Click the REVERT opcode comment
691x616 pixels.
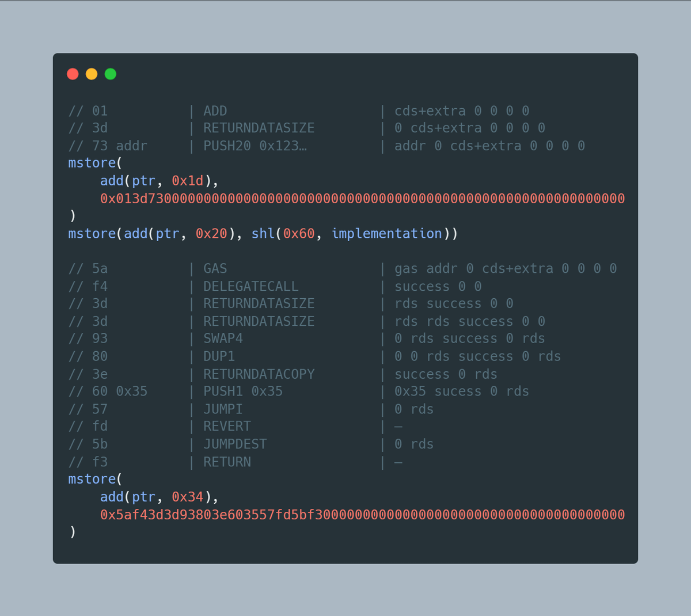[227, 427]
